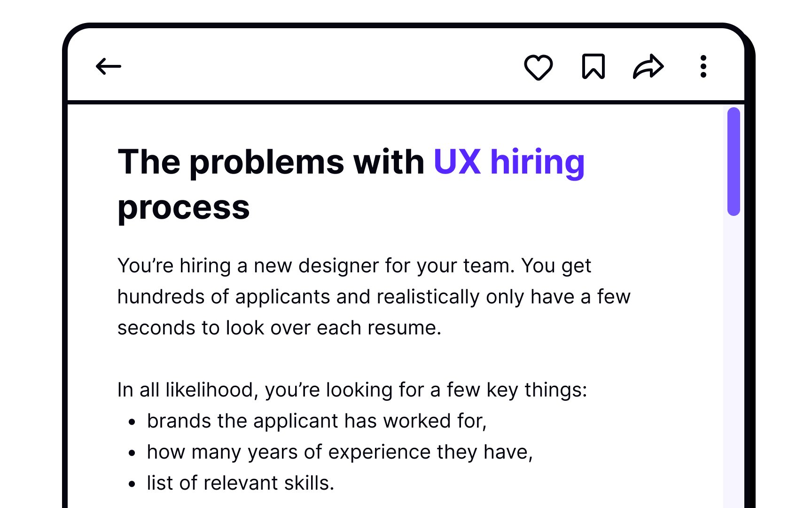Save the article with the bookmark icon
Viewport: 812px width, 508px height.
[593, 66]
